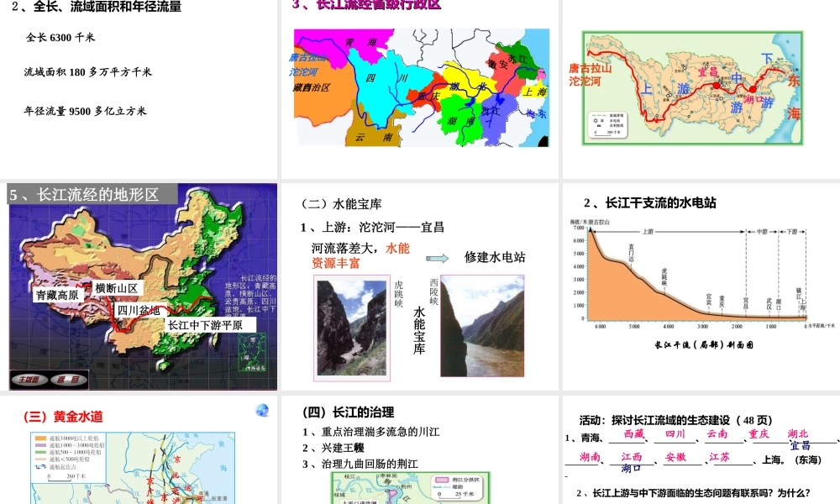
Task: Click the question 2、长江上游与中下游面临的生态问题有联系吗
Action: coord(694,493)
